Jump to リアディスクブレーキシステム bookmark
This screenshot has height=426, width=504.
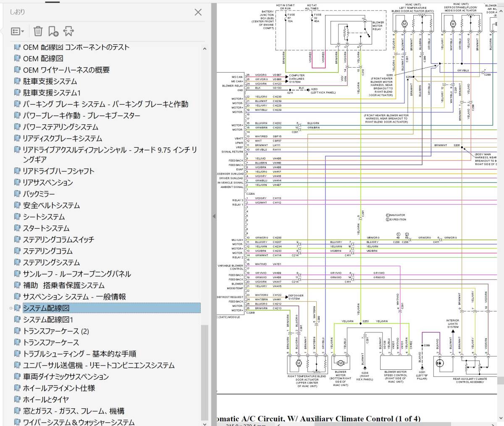62,138
